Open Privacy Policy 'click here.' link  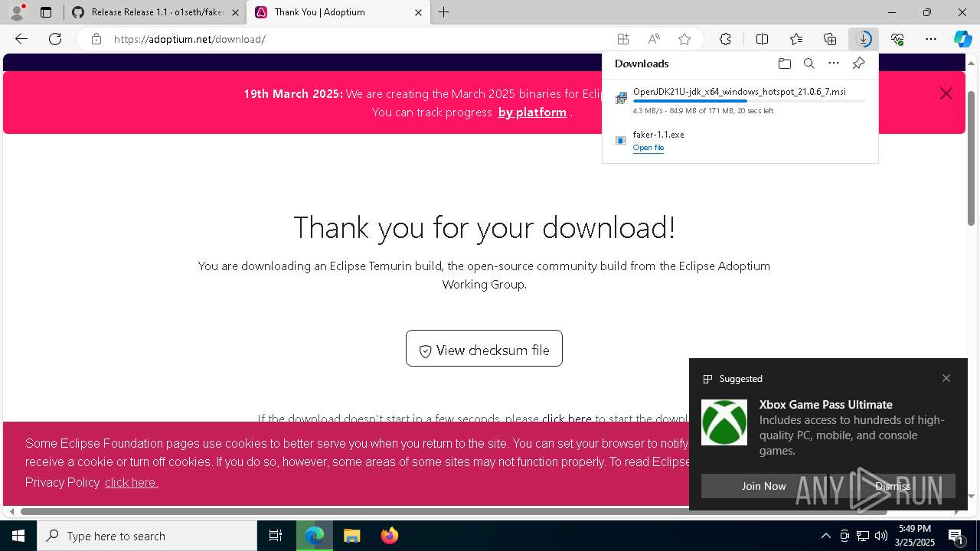pyautogui.click(x=131, y=482)
